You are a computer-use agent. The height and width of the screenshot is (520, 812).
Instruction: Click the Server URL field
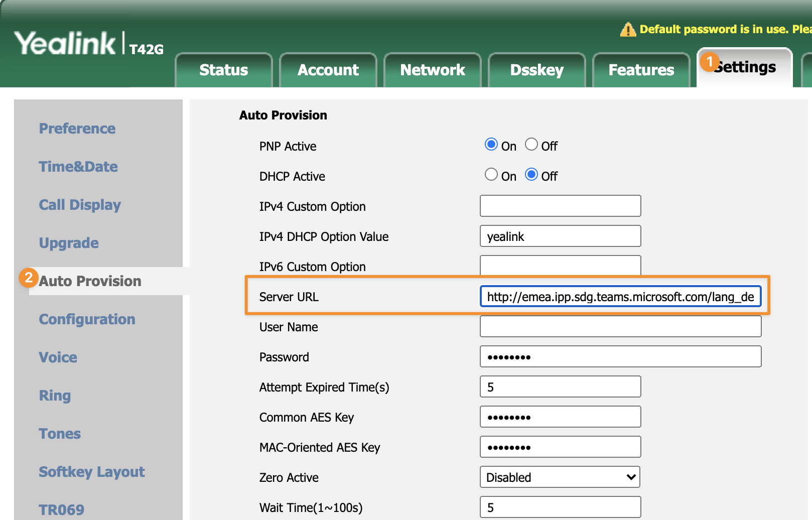pyautogui.click(x=621, y=296)
